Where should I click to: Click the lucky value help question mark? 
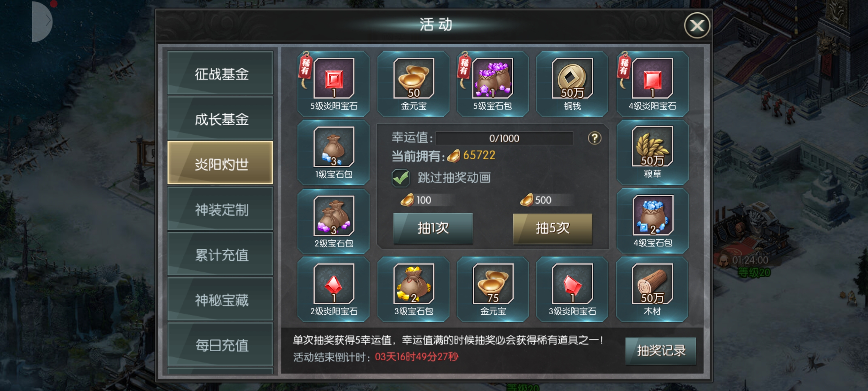coord(594,138)
